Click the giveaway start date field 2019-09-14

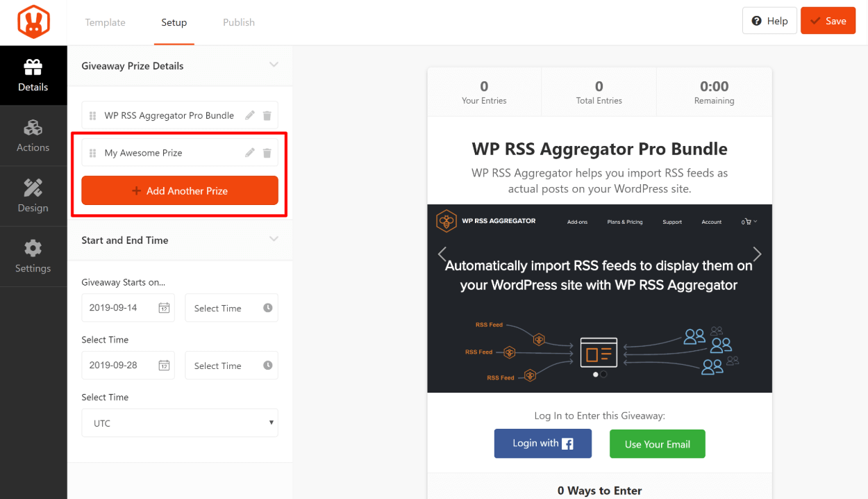tap(128, 308)
